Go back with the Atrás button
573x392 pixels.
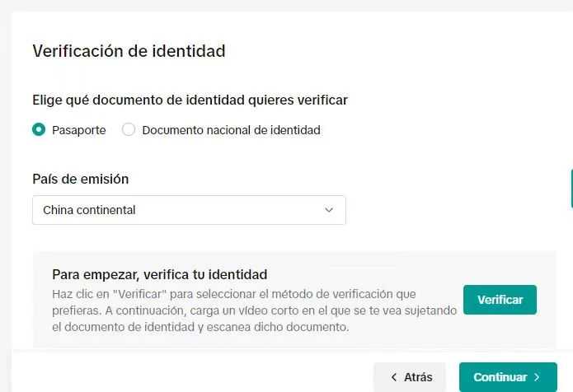(x=410, y=377)
